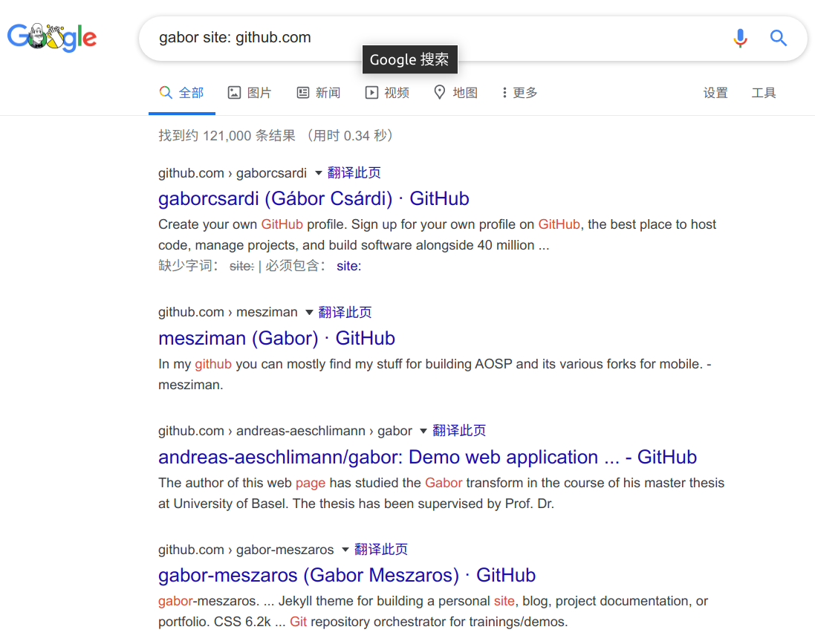This screenshot has height=644, width=815.
Task: Click github.com › gabor-meszaros breadcrumb
Action: point(246,550)
